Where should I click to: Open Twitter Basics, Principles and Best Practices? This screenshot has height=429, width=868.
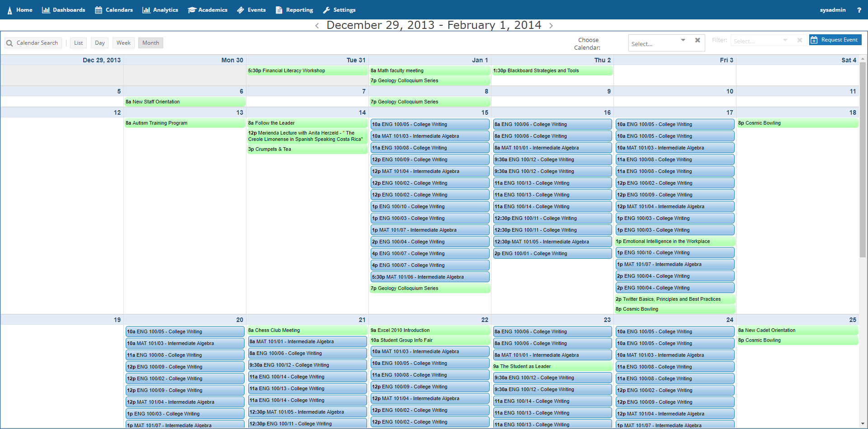coord(675,299)
